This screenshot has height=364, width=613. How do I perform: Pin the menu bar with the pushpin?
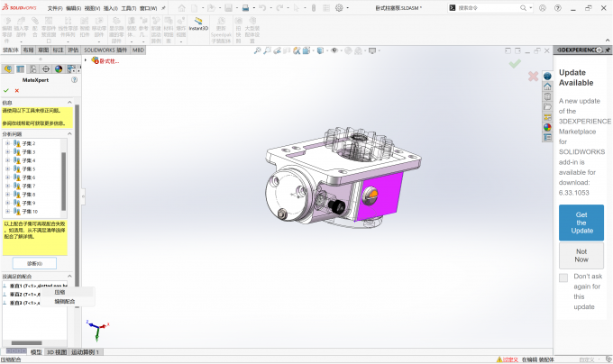(x=163, y=8)
